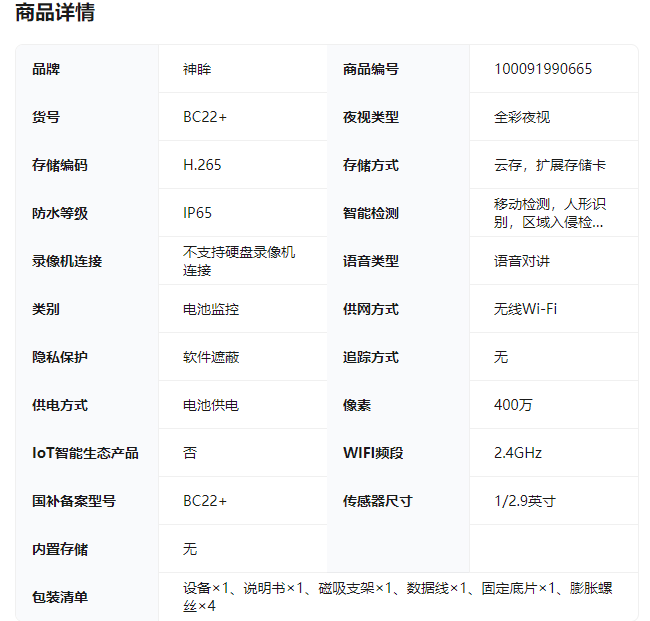Click the value H.265
This screenshot has height=621, width=650.
click(x=202, y=165)
